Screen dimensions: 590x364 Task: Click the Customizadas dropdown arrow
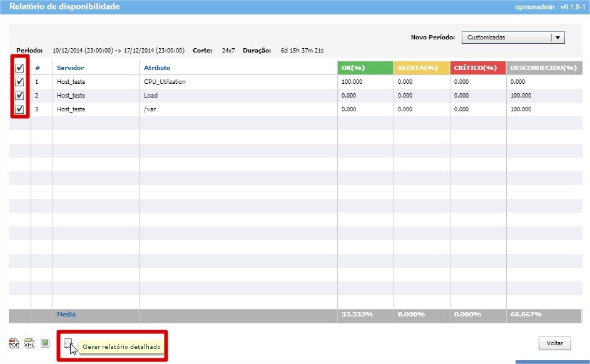557,38
